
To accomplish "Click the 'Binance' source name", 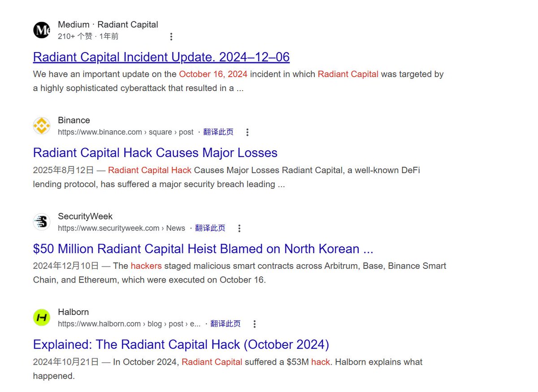I will pyautogui.click(x=74, y=120).
